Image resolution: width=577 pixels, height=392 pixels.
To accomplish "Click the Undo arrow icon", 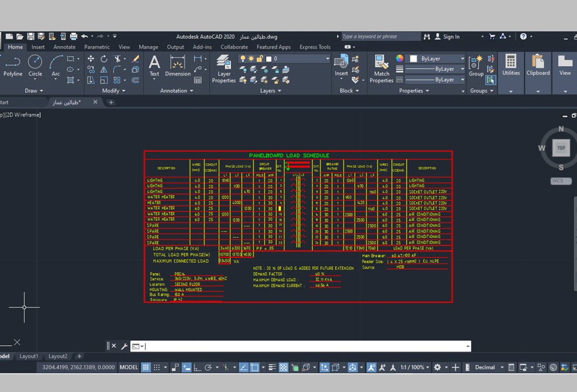I will (x=85, y=37).
